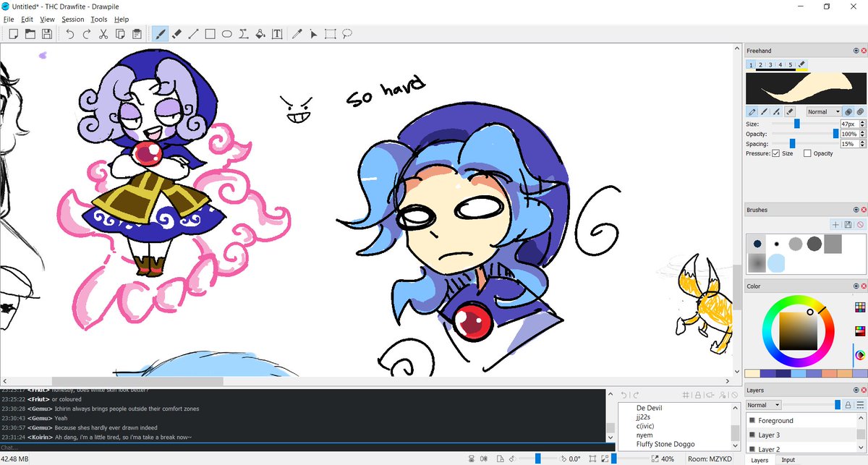Viewport: 868px width, 465px height.
Task: Open the Session menu
Action: coord(73,20)
